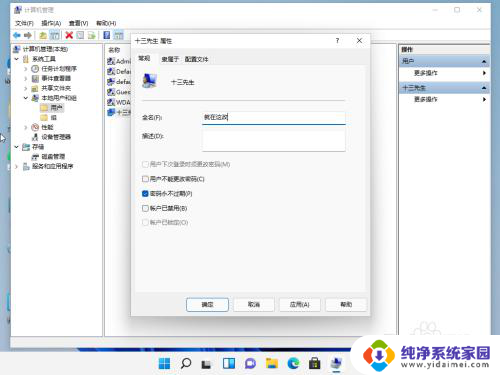This screenshot has width=500, height=375.
Task: Click the blue Help book toolbar icon
Action: pyautogui.click(x=107, y=35)
